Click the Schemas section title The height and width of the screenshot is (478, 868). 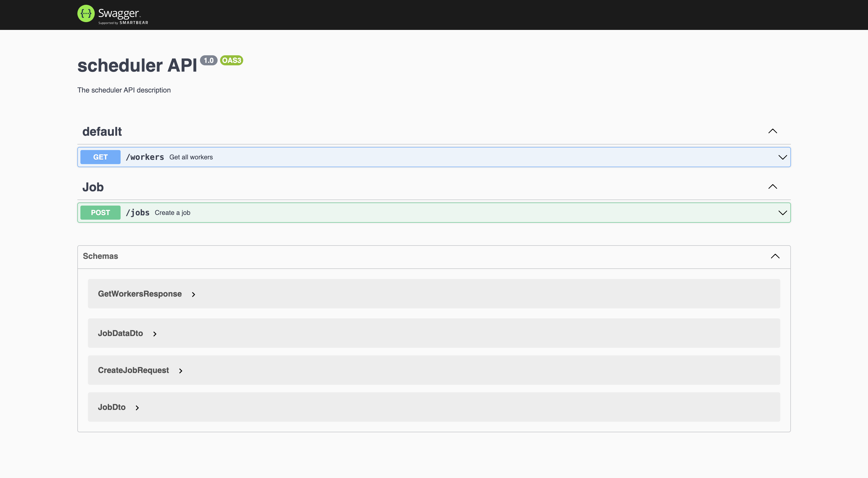(100, 256)
